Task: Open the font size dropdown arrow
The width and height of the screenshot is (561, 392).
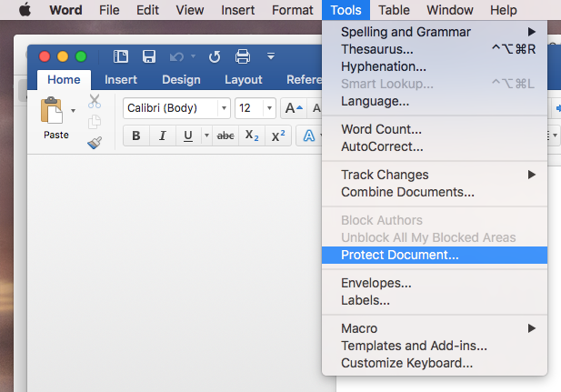Action: pos(269,108)
